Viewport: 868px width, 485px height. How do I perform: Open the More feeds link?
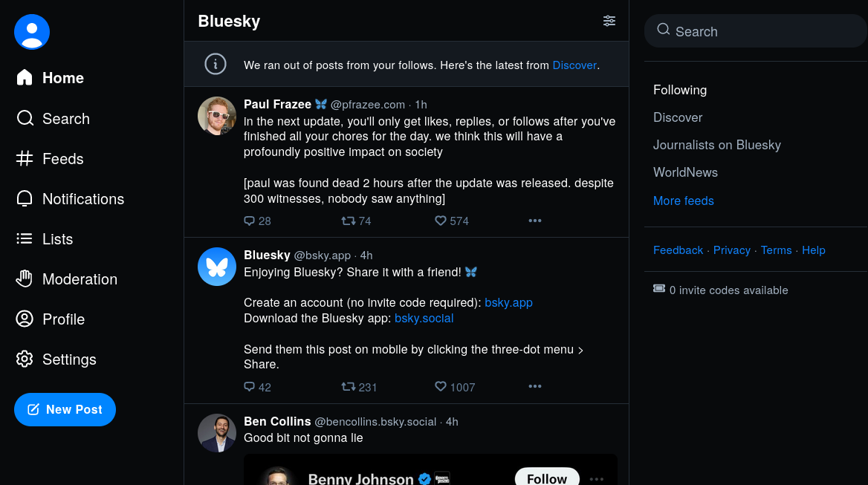tap(683, 201)
